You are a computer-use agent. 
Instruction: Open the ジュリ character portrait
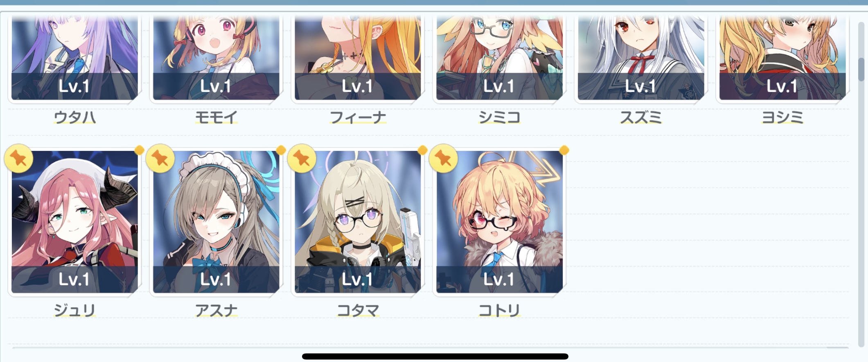pyautogui.click(x=74, y=222)
